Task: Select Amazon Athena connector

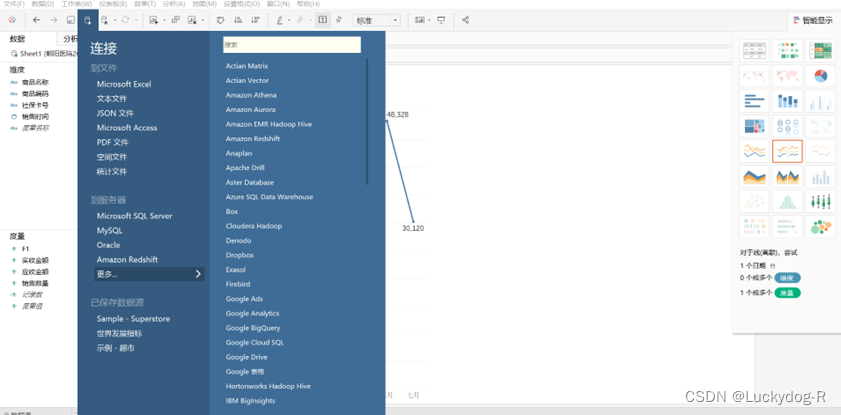Action: click(251, 95)
